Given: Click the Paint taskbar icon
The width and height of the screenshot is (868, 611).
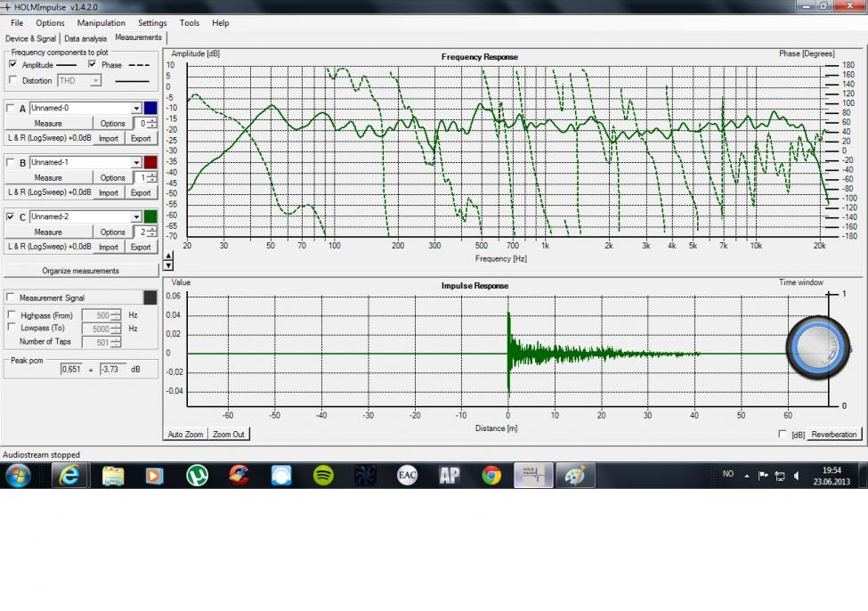Looking at the screenshot, I should [x=575, y=476].
